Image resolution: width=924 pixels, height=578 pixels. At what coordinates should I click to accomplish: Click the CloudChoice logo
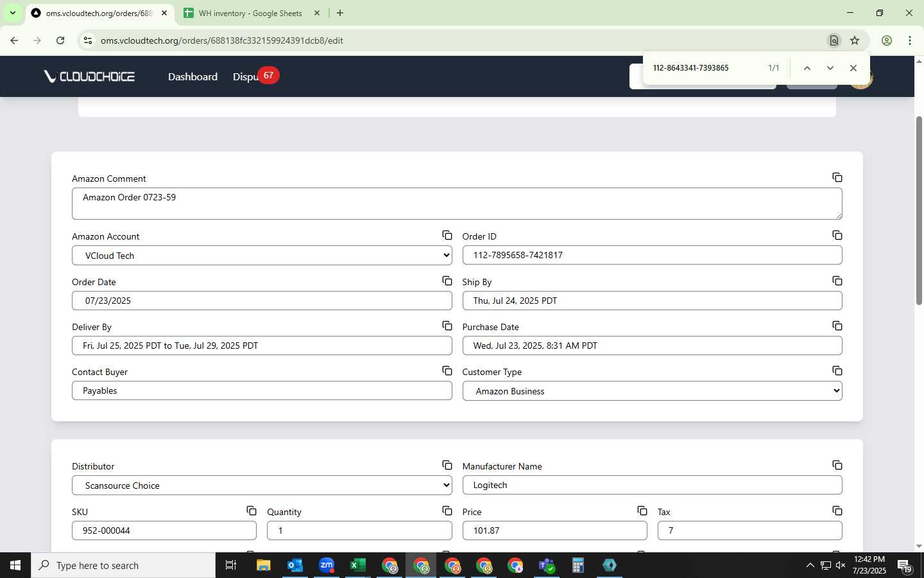coord(89,76)
